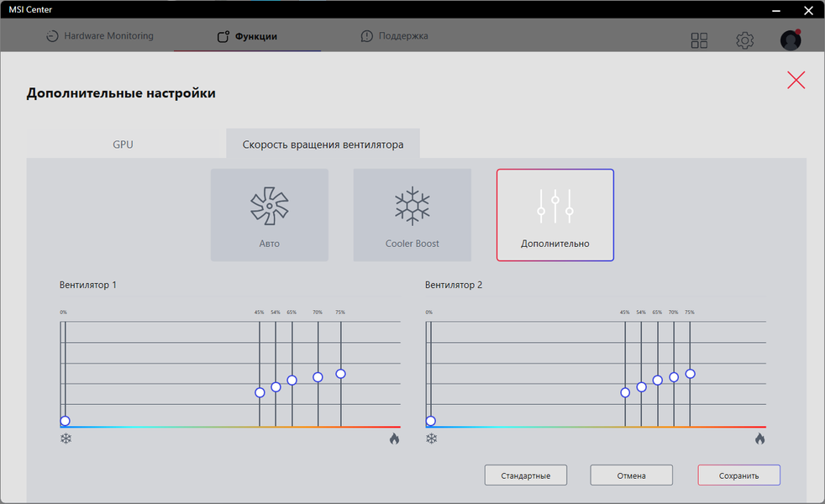This screenshot has height=504, width=825.
Task: Close the Дополнительные настройки panel with red X
Action: pyautogui.click(x=796, y=80)
